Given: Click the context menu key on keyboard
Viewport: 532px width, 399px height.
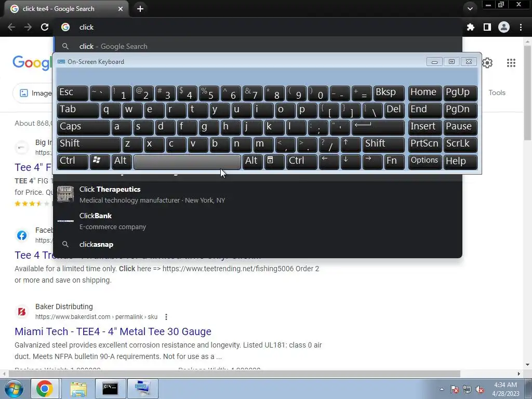Looking at the screenshot, I should [x=274, y=162].
